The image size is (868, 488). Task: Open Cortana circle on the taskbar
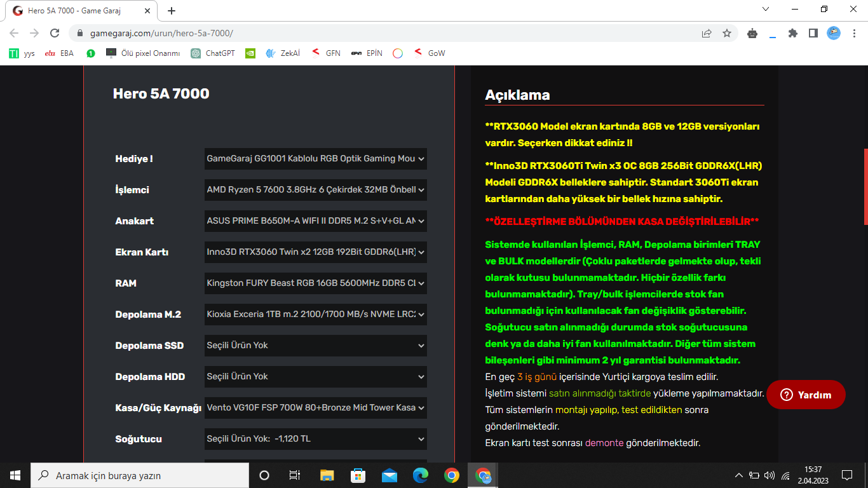(264, 475)
